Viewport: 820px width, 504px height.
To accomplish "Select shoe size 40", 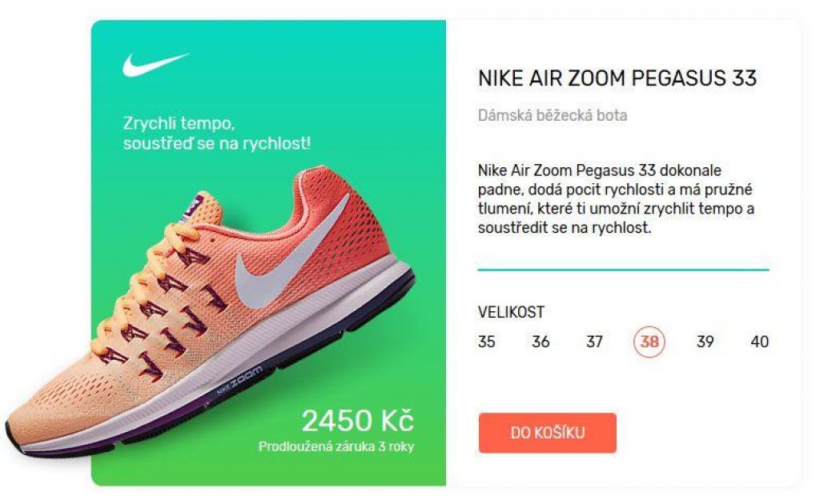I will pyautogui.click(x=759, y=342).
